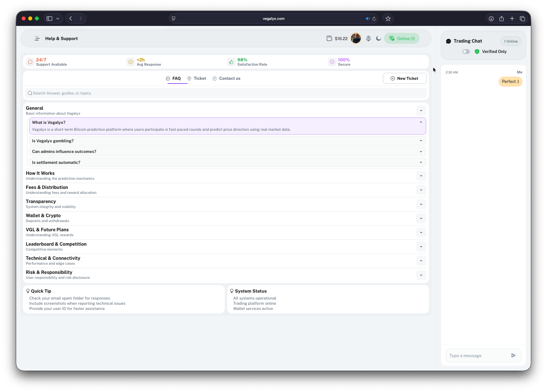Click the System Status lightbulb icon
The width and height of the screenshot is (547, 392).
pos(232,291)
